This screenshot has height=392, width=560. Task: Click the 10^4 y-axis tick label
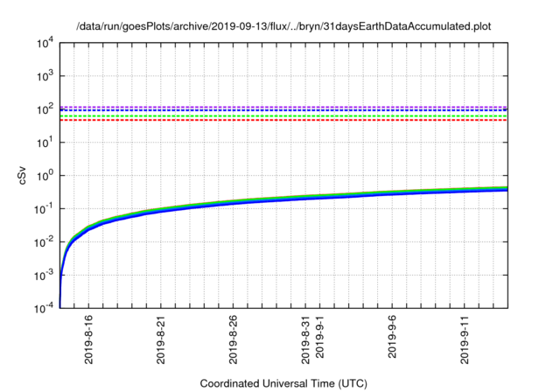tap(45, 43)
